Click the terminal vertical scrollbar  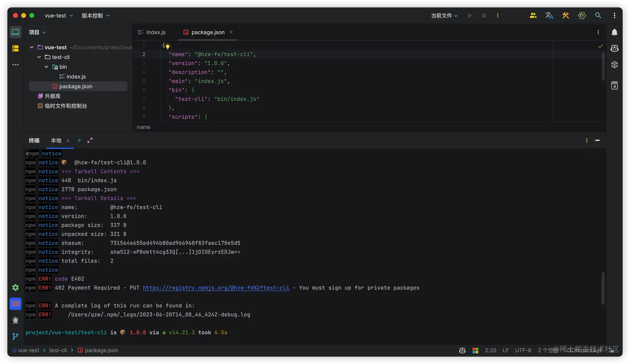pyautogui.click(x=603, y=288)
